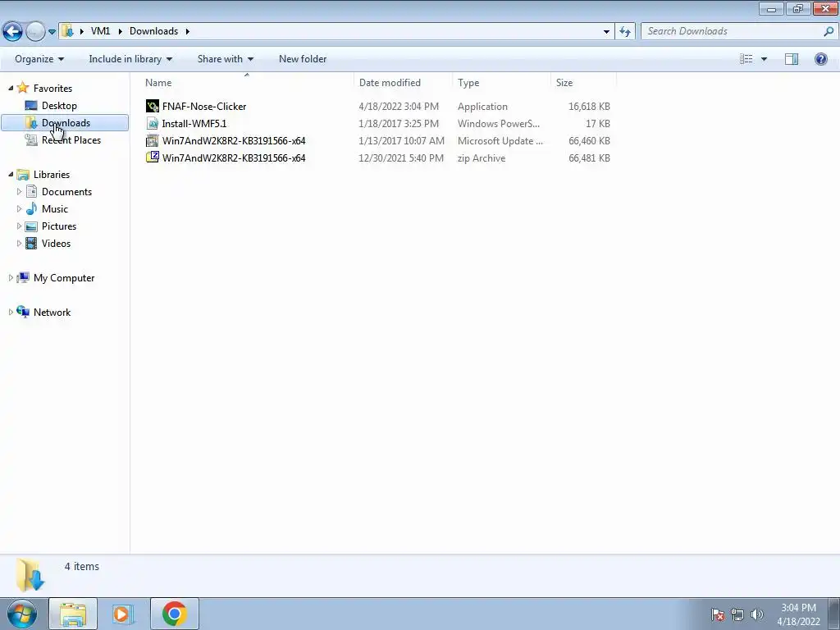Screen dimensions: 840x630
Task: Open the volume speaker tray icon
Action: [x=757, y=614]
